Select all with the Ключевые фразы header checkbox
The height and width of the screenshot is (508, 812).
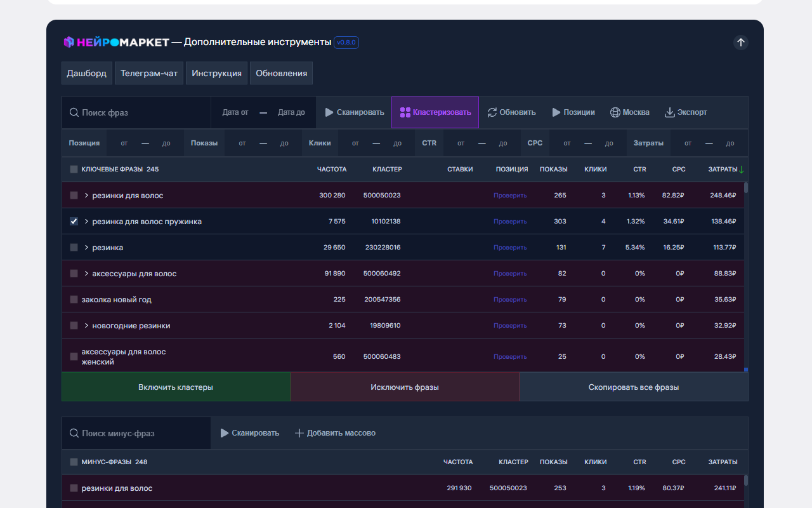(x=74, y=170)
